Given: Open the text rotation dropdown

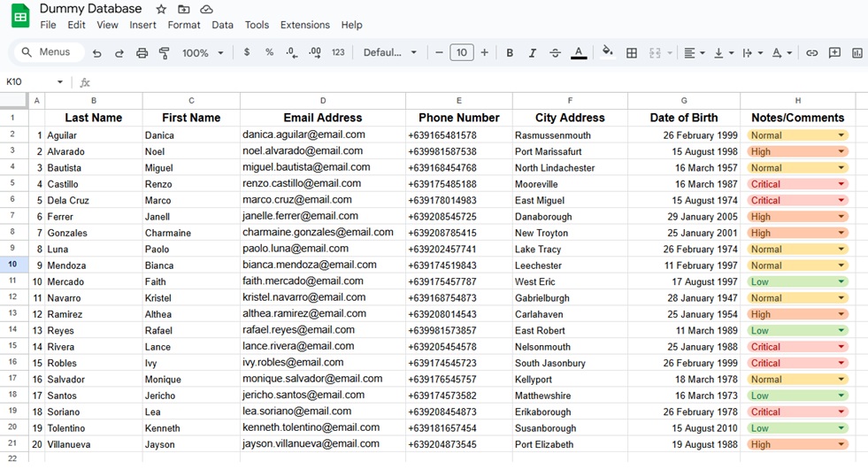Looking at the screenshot, I should [781, 53].
